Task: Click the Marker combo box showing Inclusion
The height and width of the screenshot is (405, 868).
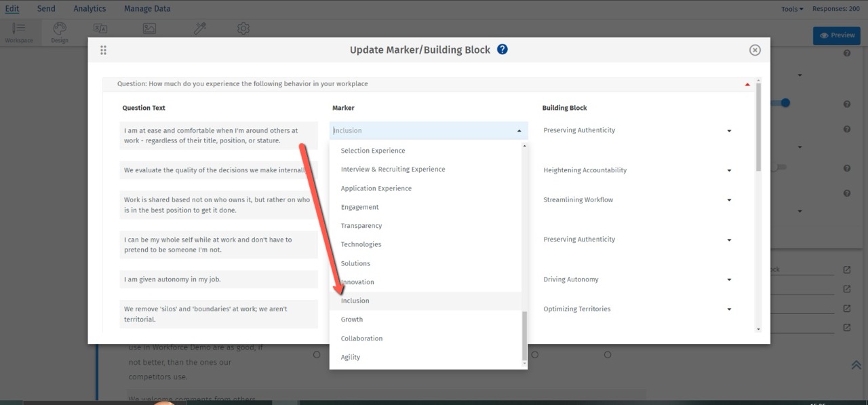Action: (x=429, y=130)
